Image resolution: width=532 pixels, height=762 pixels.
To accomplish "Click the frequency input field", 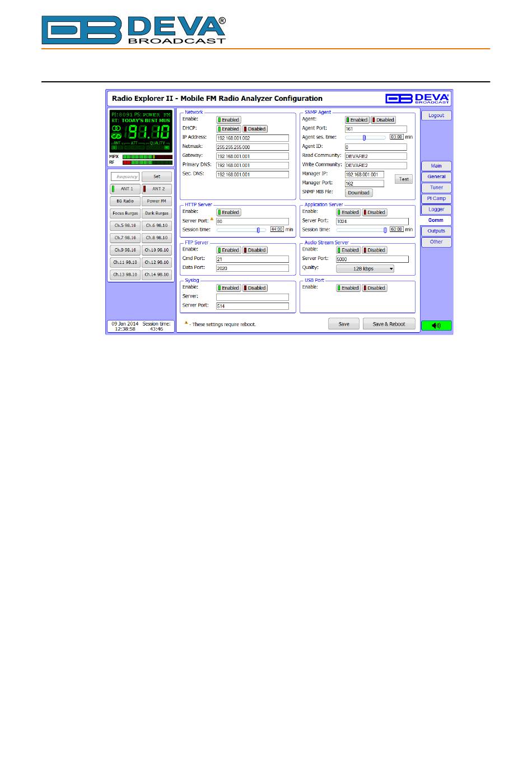I will pos(125,176).
